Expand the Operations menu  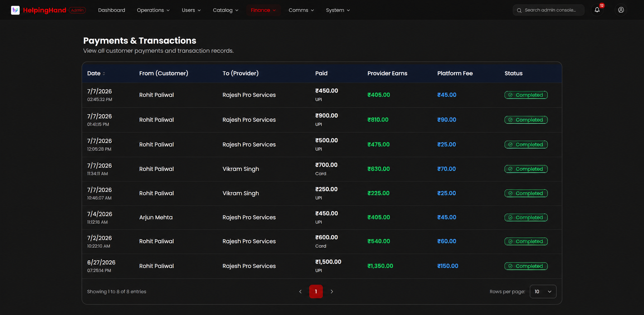tap(153, 10)
